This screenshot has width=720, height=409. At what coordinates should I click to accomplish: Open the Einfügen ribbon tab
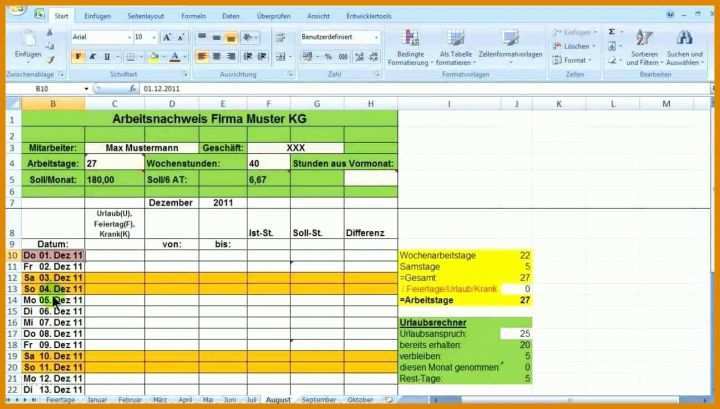pos(97,16)
